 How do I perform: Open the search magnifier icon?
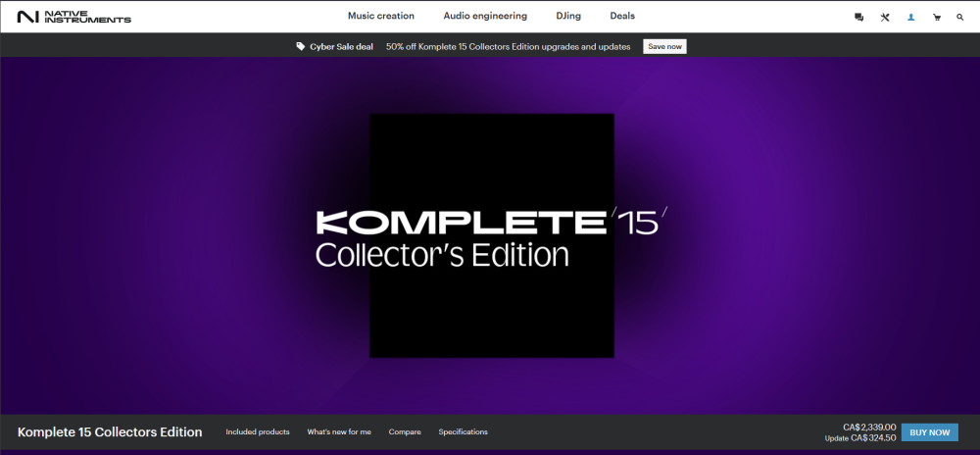(960, 18)
